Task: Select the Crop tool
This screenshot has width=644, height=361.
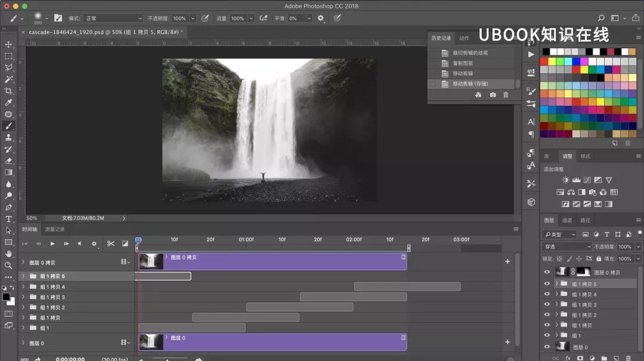Action: click(x=8, y=91)
